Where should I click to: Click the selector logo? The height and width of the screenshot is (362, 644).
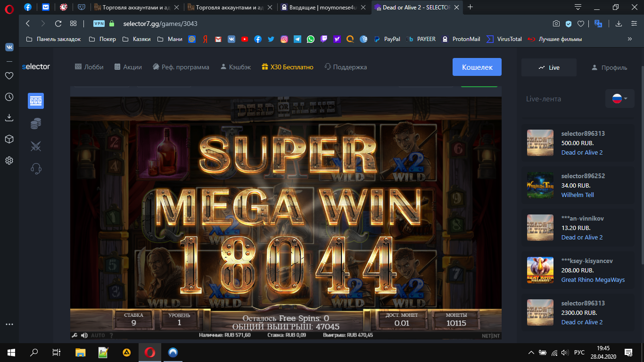coord(36,66)
